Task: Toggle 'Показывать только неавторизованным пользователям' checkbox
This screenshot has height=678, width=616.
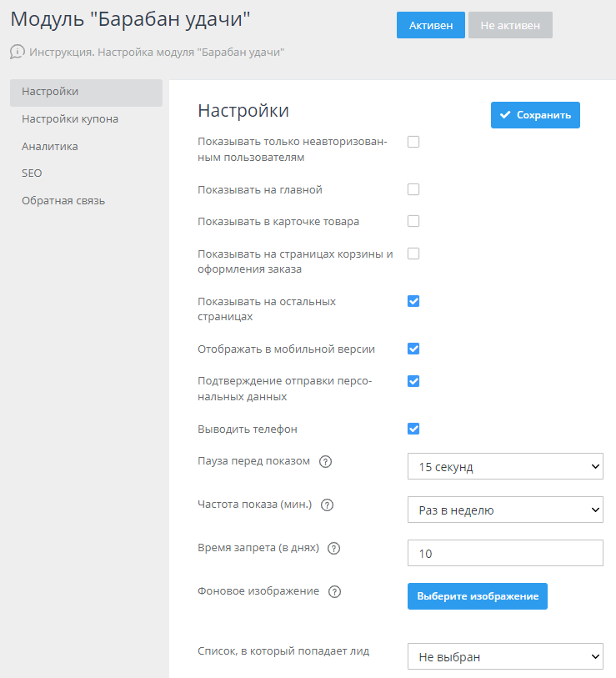Action: pyautogui.click(x=413, y=142)
